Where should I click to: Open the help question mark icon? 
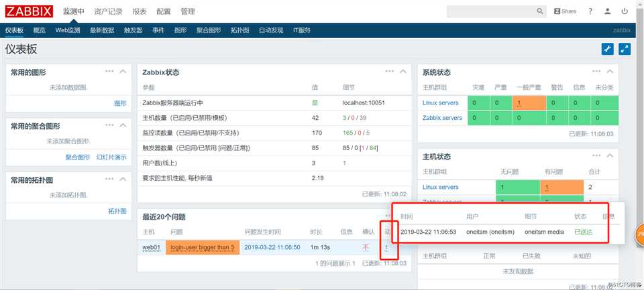(x=590, y=11)
